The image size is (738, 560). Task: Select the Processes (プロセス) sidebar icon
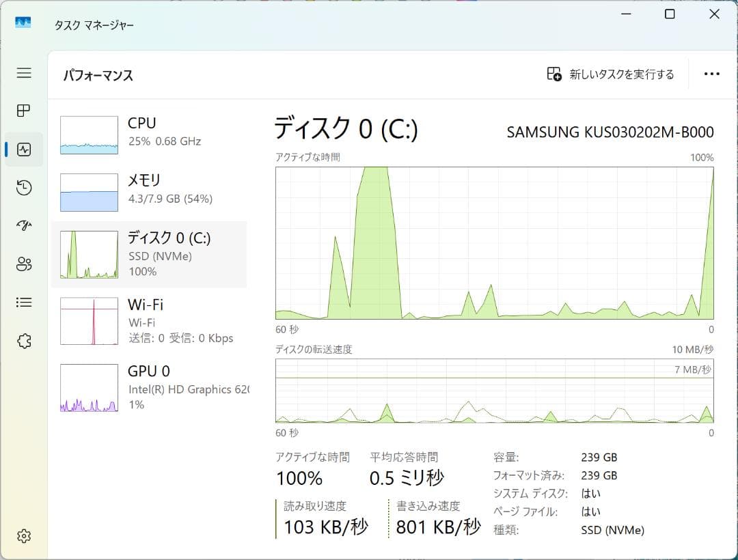tap(23, 111)
